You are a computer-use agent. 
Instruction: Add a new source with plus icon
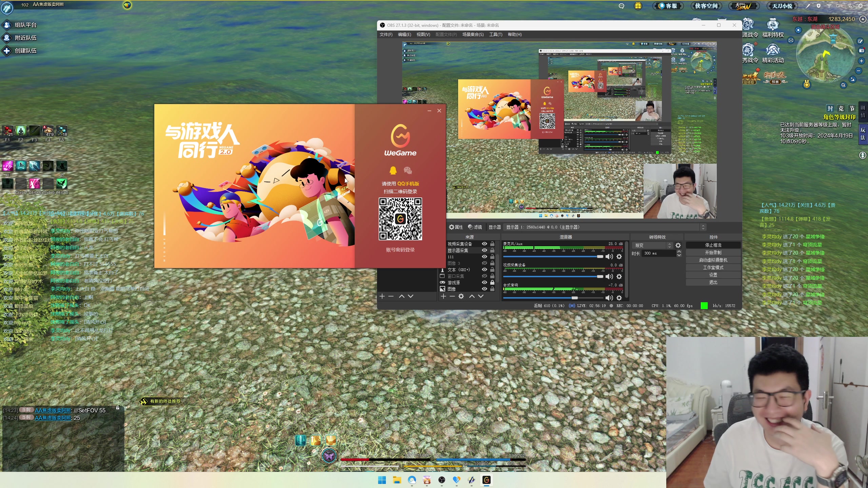point(443,296)
